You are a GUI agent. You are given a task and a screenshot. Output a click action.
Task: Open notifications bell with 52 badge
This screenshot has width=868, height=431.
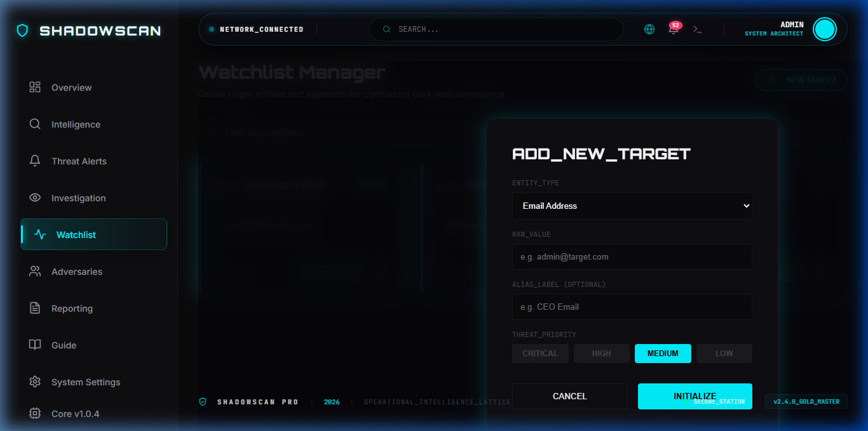[674, 29]
